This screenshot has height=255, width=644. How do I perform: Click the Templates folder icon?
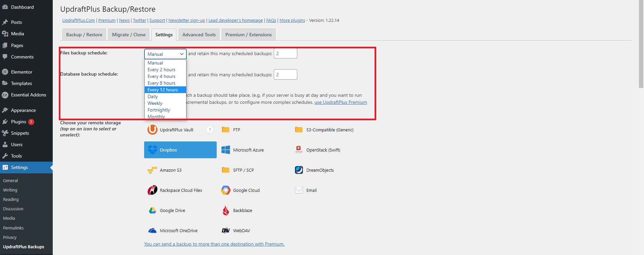(5, 83)
